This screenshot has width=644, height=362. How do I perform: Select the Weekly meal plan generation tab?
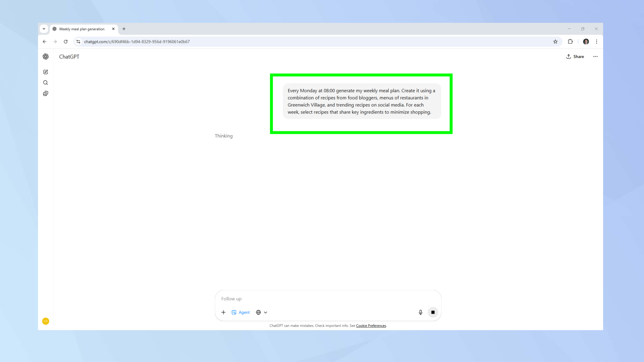click(81, 29)
